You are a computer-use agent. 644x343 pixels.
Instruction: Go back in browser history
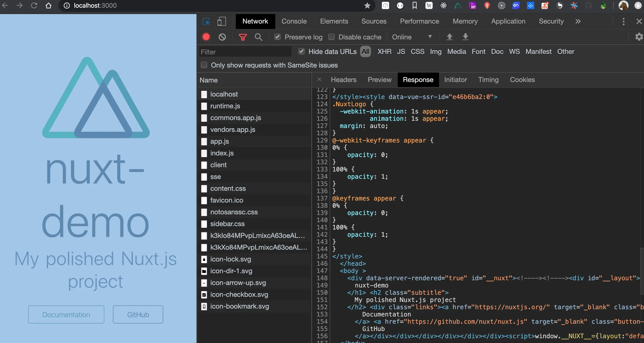5,5
